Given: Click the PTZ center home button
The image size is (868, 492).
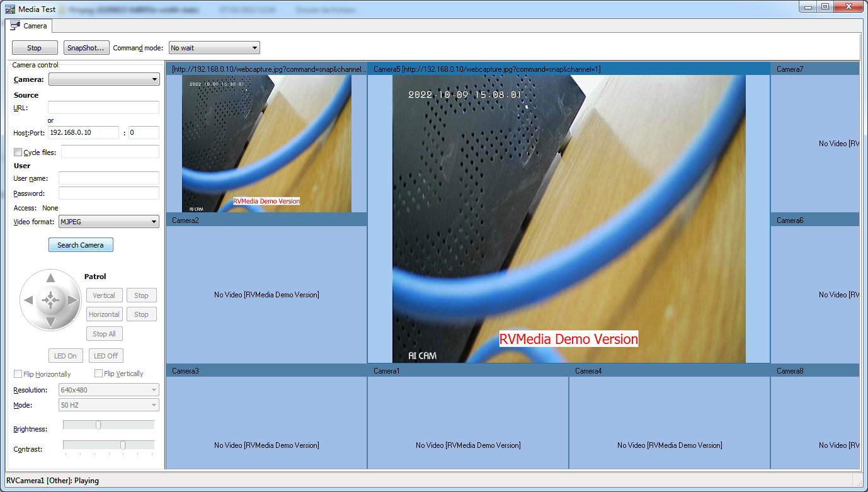Looking at the screenshot, I should 51,300.
